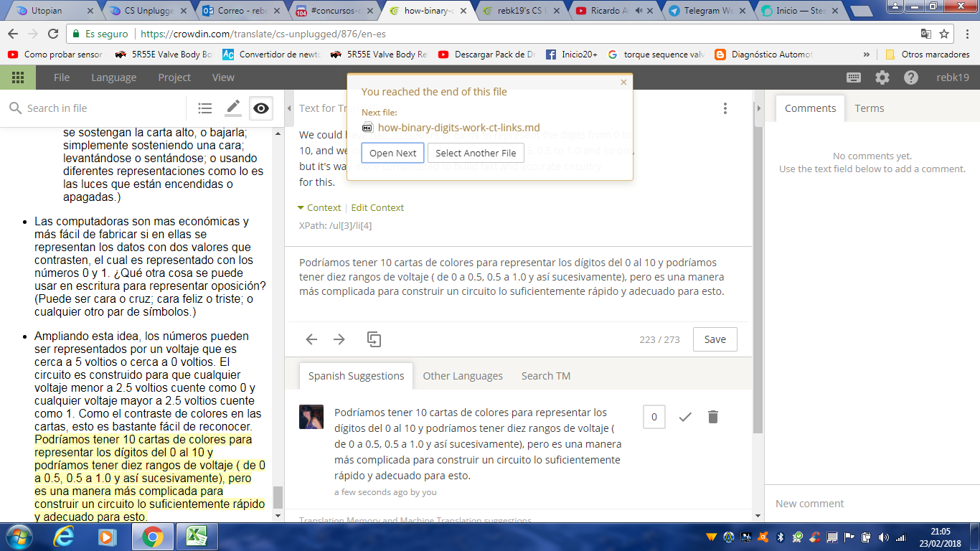
Task: Select the Search TM tab
Action: pyautogui.click(x=546, y=376)
